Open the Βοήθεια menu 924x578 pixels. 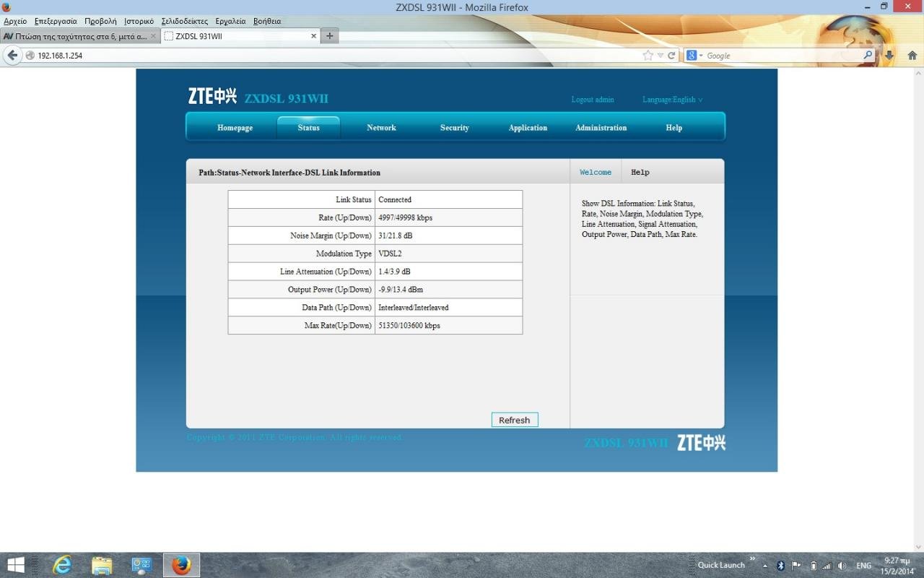267,21
